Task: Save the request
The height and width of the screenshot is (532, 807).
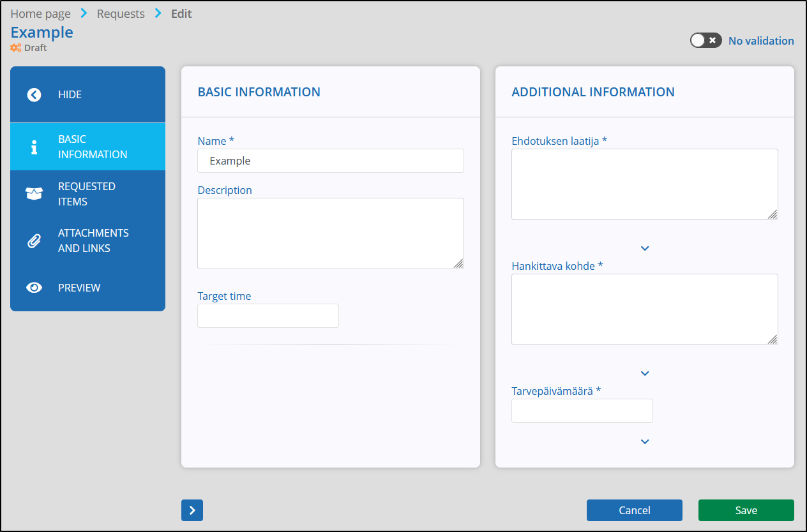Action: click(746, 510)
